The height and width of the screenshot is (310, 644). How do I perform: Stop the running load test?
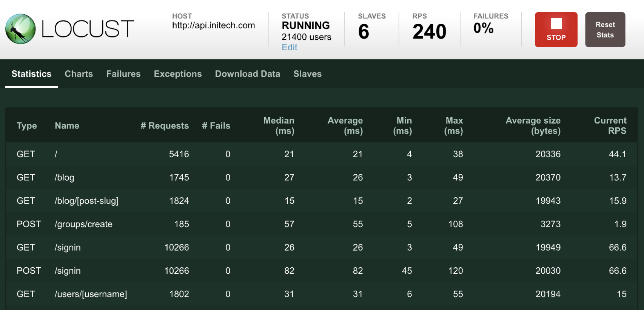pos(556,29)
